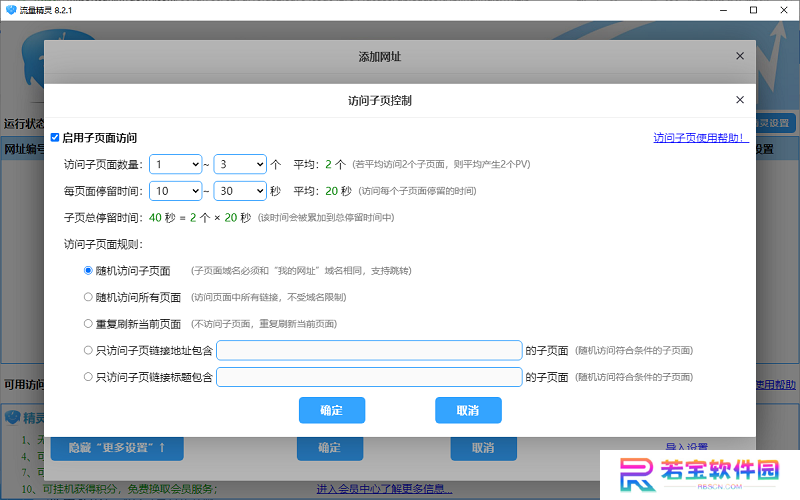Click the 每页面停留时间 label
The height and width of the screenshot is (500, 800).
coord(103,191)
